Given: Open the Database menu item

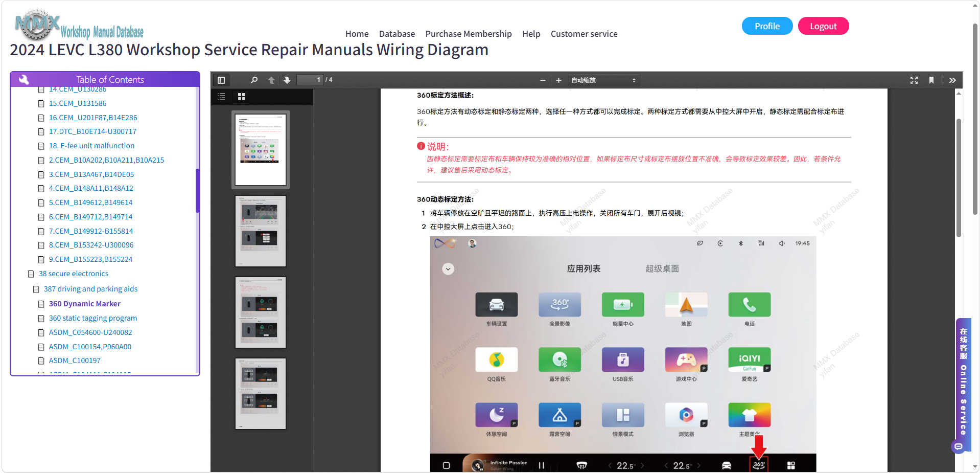Looking at the screenshot, I should [x=397, y=34].
